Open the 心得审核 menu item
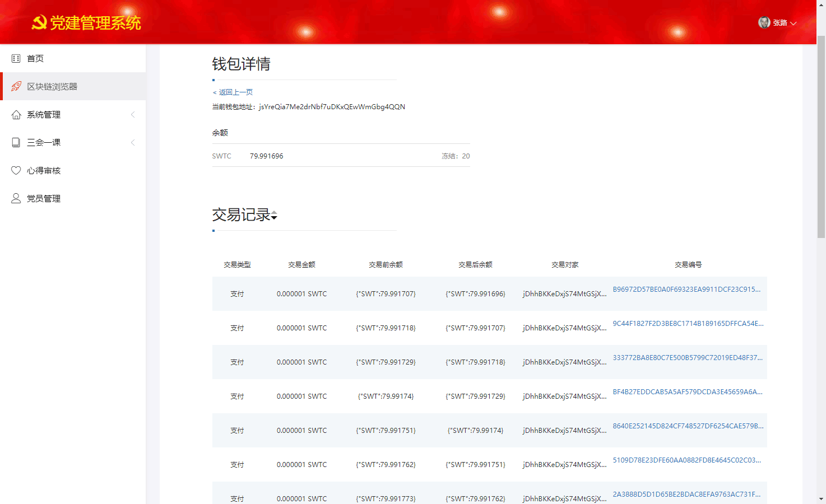Image resolution: width=826 pixels, height=504 pixels. point(44,170)
